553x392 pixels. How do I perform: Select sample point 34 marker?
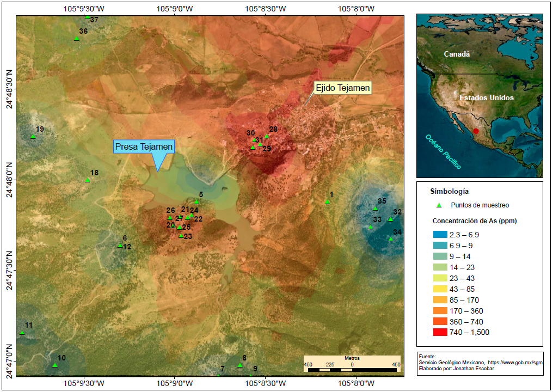tap(391, 238)
